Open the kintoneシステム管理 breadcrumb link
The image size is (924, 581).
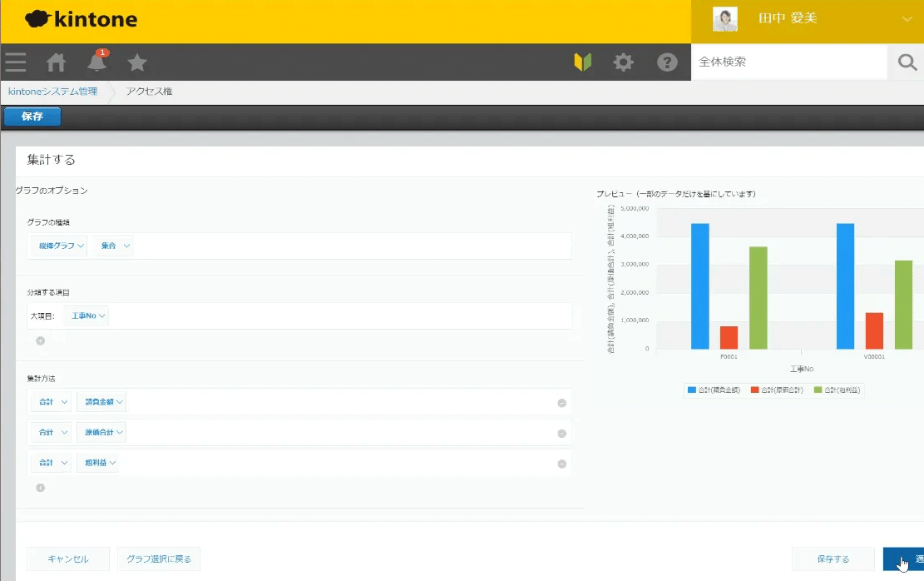[52, 92]
